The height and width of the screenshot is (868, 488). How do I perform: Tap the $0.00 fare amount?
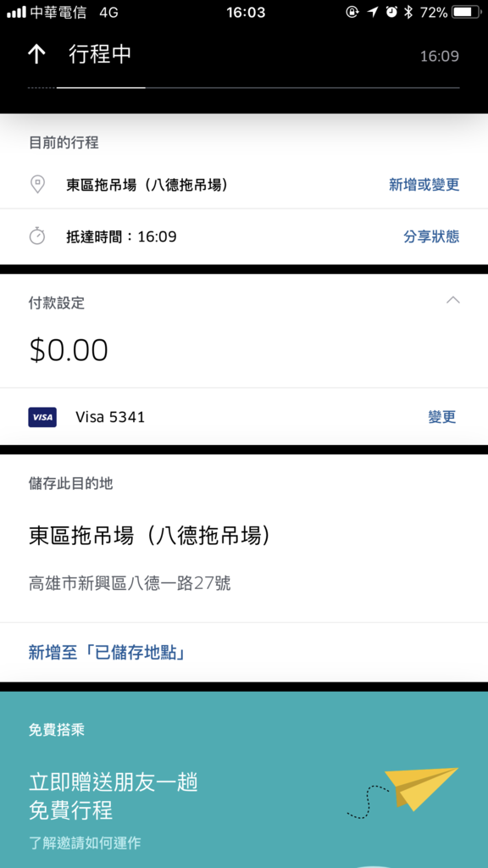click(69, 350)
